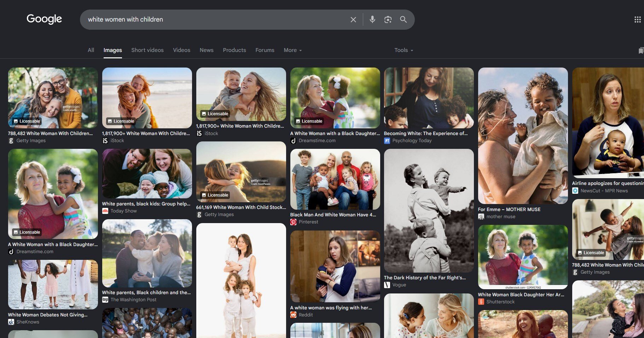This screenshot has height=338, width=644.
Task: Open 'White parents, black kids: Group help...' link
Action: [146, 204]
